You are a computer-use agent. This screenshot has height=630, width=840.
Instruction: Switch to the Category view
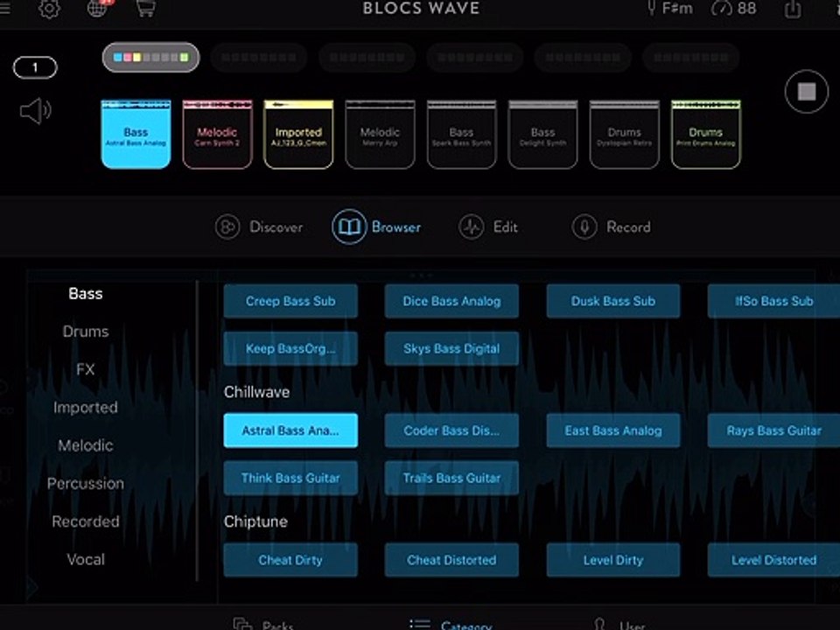451,624
